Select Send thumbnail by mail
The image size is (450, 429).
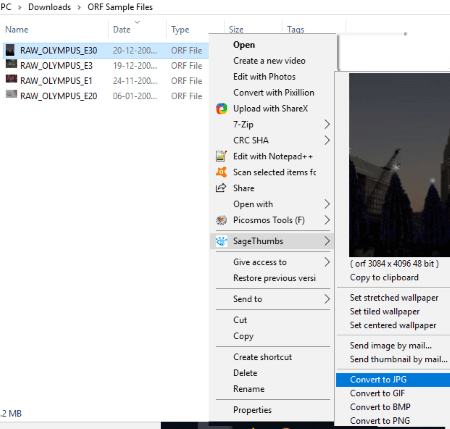pyautogui.click(x=399, y=359)
